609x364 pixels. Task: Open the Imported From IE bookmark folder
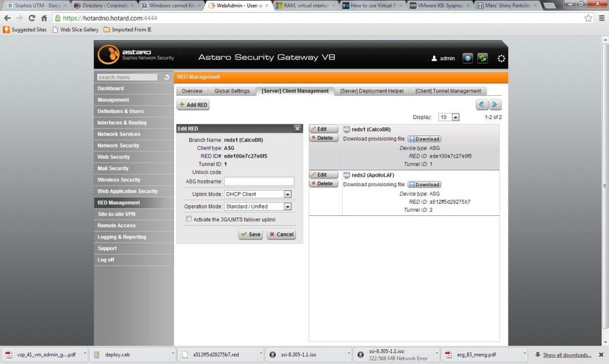127,30
